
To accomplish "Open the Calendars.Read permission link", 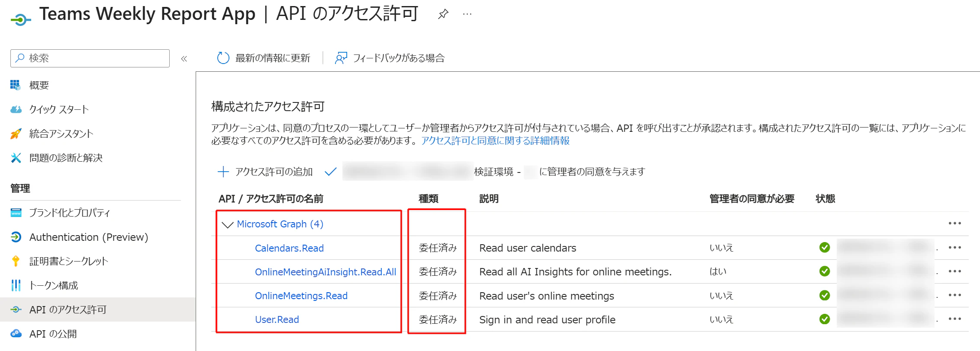I will click(x=289, y=248).
